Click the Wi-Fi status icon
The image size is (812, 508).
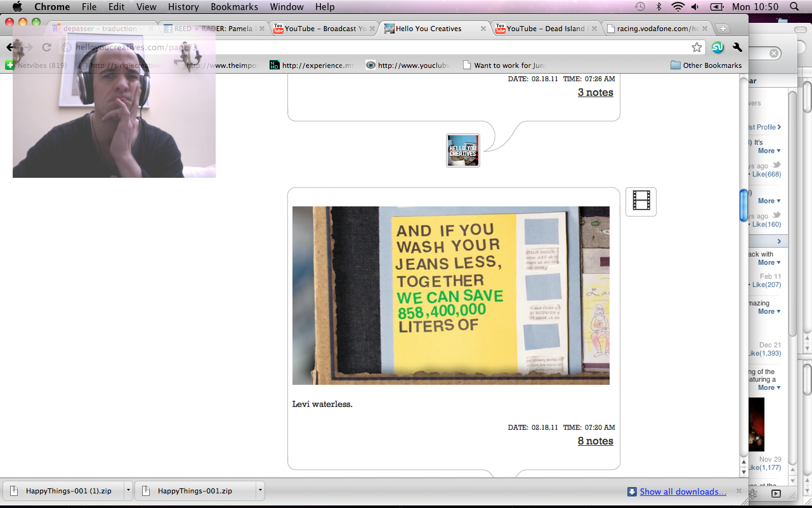[x=678, y=7]
